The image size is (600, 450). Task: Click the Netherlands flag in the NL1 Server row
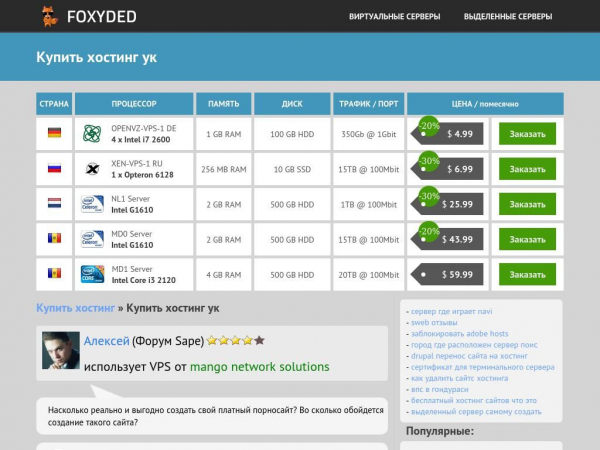(x=54, y=204)
